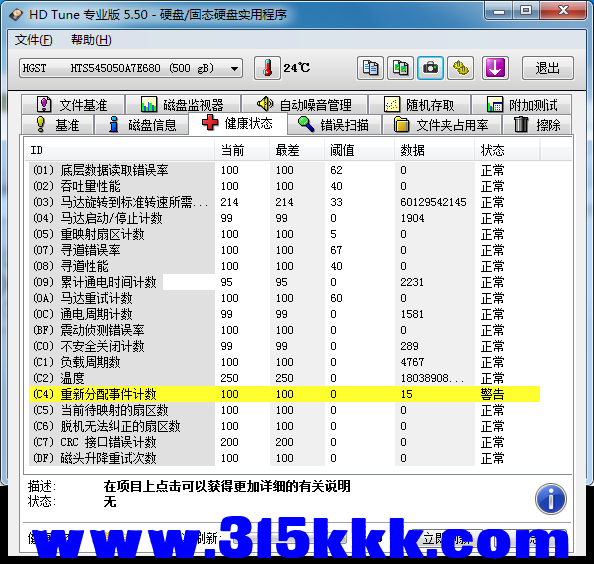Viewport: 594px width, 564px height.
Task: Select row (08) 寻道性能
Action: (284, 266)
